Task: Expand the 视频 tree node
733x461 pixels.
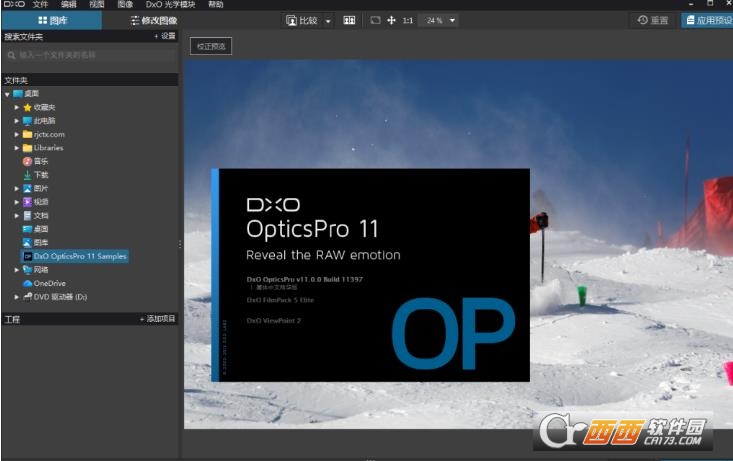Action: [x=16, y=202]
